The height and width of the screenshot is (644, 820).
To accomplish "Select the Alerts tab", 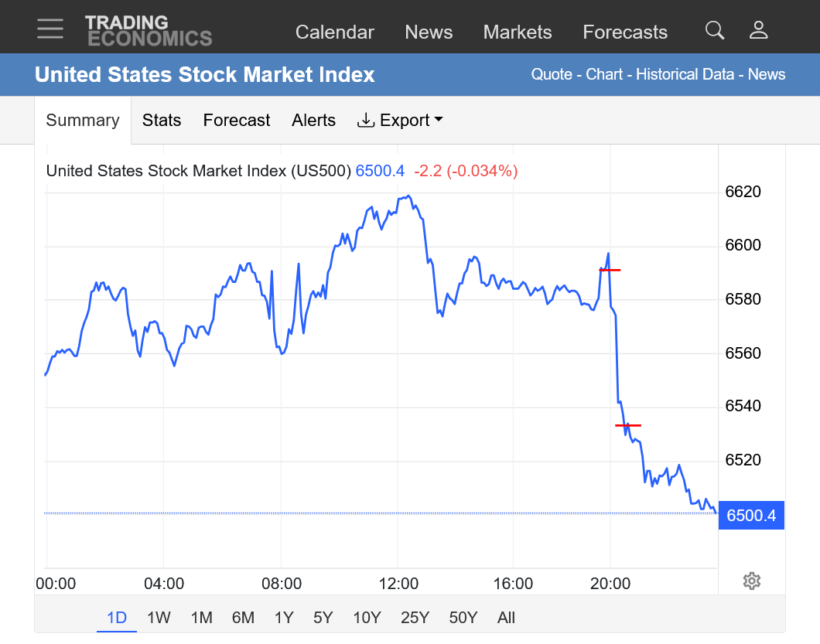I will 313,121.
